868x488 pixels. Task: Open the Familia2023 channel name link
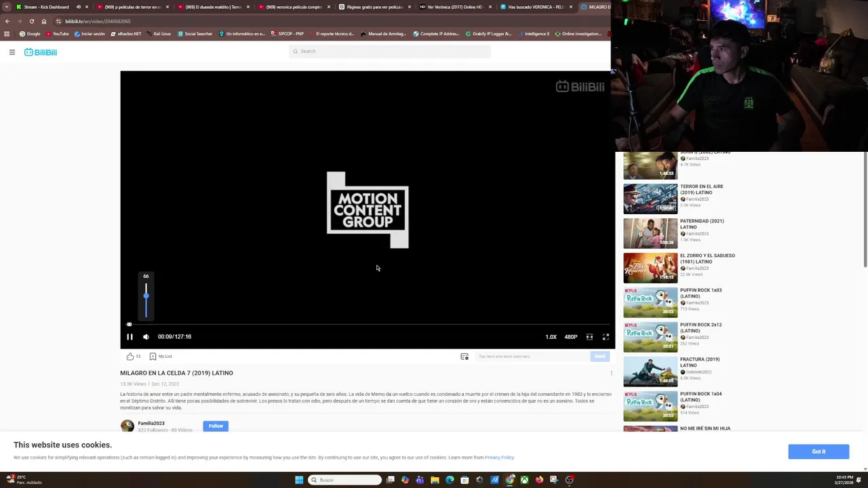pos(151,424)
